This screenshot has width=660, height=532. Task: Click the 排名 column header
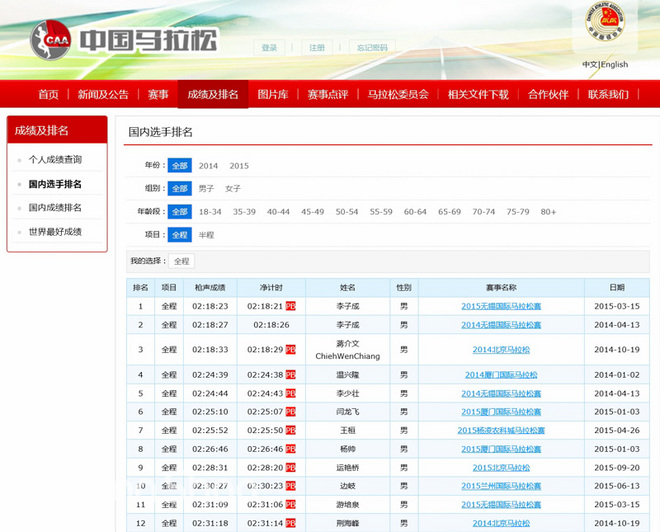[x=141, y=288]
